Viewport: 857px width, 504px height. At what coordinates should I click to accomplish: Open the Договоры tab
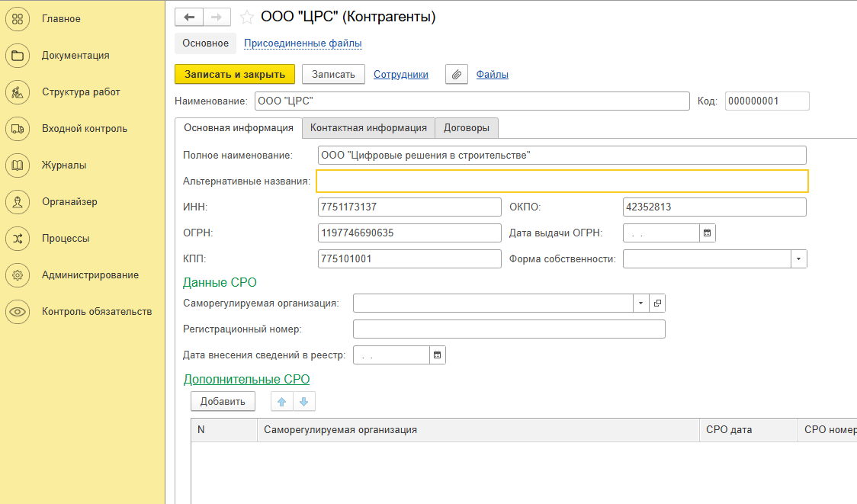point(467,127)
